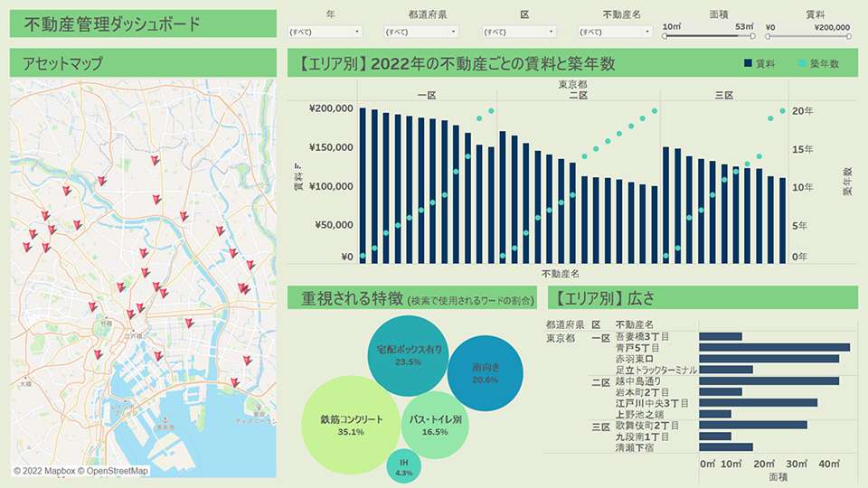
Task: Click the 賃料 slider maximum handle
Action: coord(848,36)
